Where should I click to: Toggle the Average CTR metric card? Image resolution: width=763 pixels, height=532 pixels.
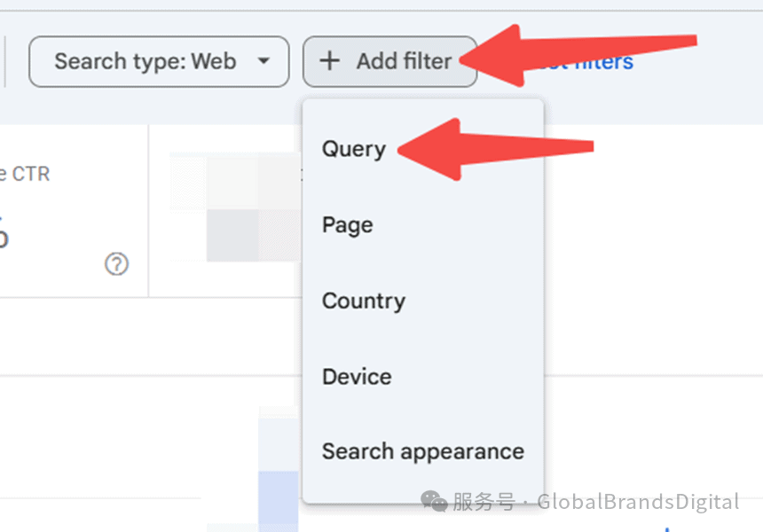coord(74,211)
